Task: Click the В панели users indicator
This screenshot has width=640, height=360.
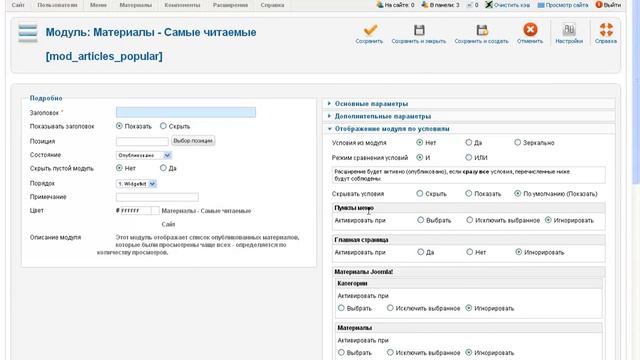Action: point(440,5)
